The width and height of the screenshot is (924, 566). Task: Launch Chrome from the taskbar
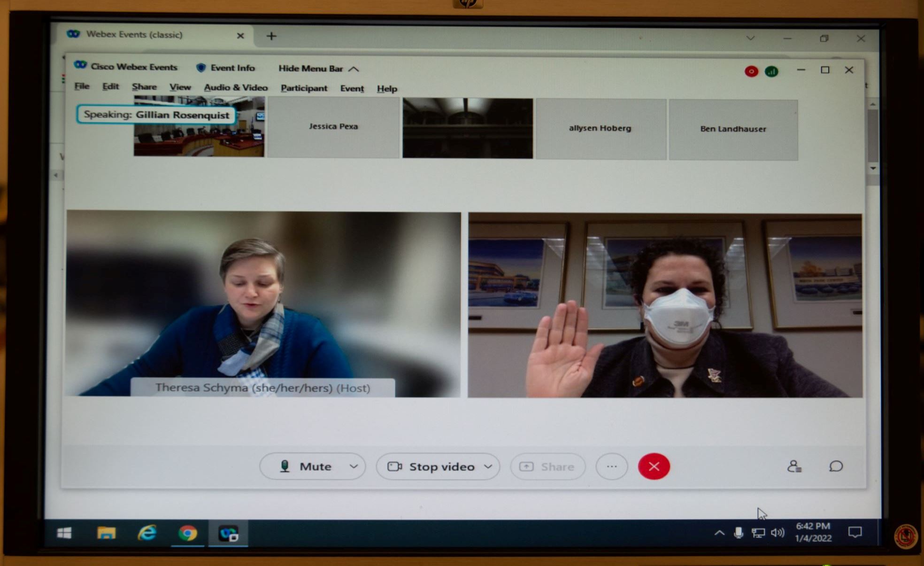point(187,534)
